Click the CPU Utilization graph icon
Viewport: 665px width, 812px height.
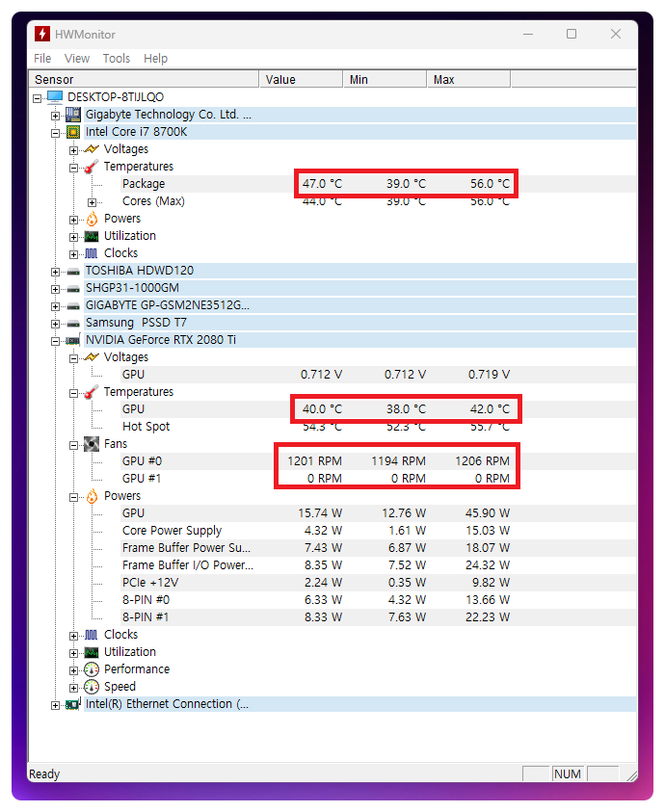click(92, 236)
